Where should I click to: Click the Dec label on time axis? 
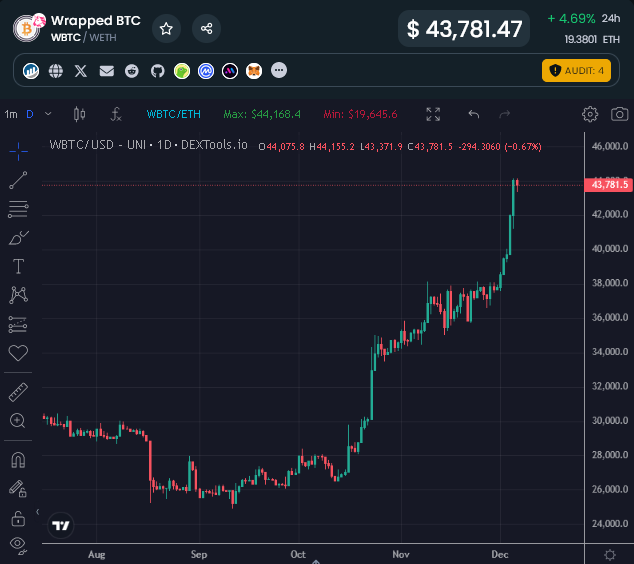tap(500, 554)
